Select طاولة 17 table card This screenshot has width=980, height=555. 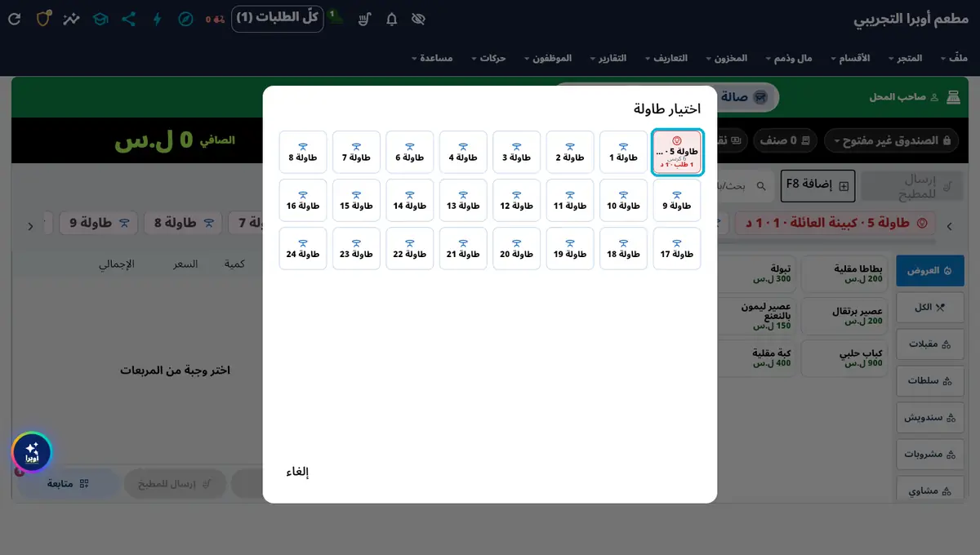[x=677, y=248]
